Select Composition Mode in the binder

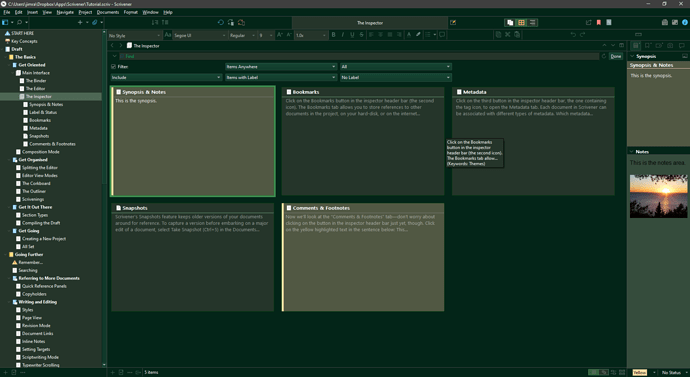(40, 152)
